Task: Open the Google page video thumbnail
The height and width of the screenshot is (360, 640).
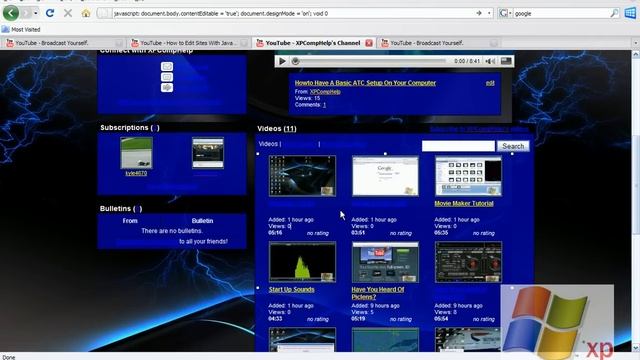Action: pos(385,176)
